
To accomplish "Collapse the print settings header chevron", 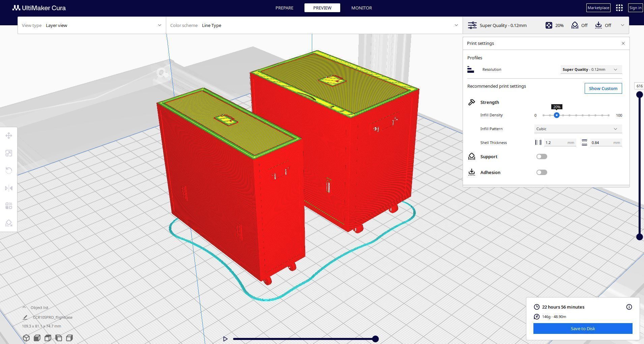I will tap(622, 25).
